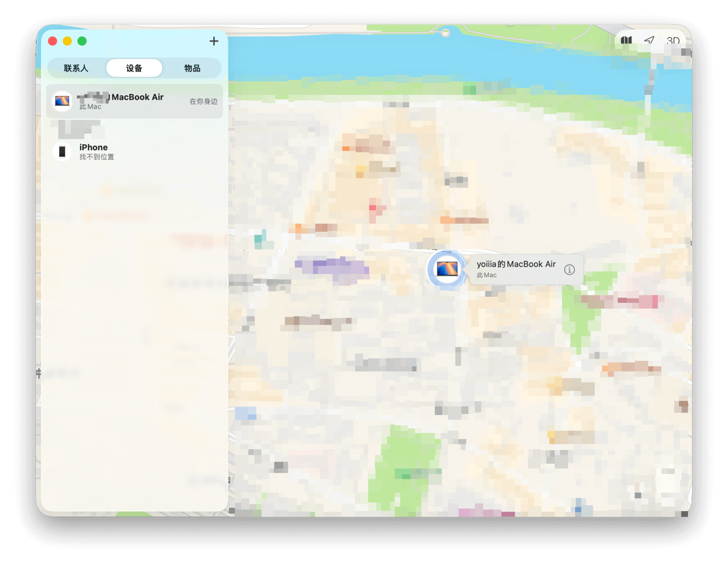
Task: Click the iPhone device icon in sidebar
Action: click(62, 152)
